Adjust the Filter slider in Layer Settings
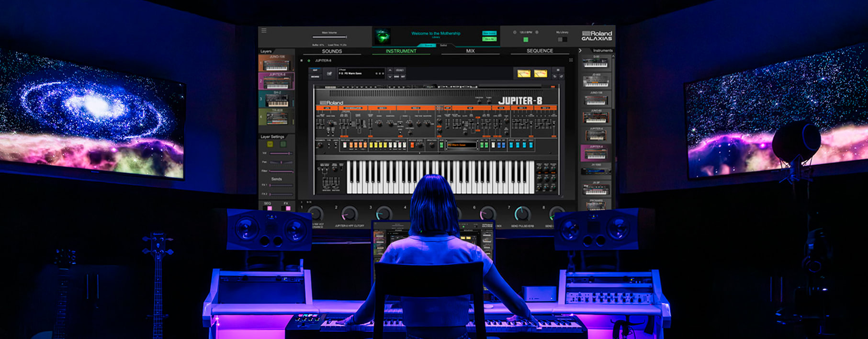868x339 pixels. (x=281, y=171)
